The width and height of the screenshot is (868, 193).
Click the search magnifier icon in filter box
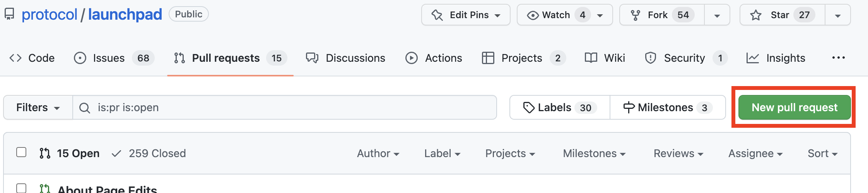[x=85, y=108]
